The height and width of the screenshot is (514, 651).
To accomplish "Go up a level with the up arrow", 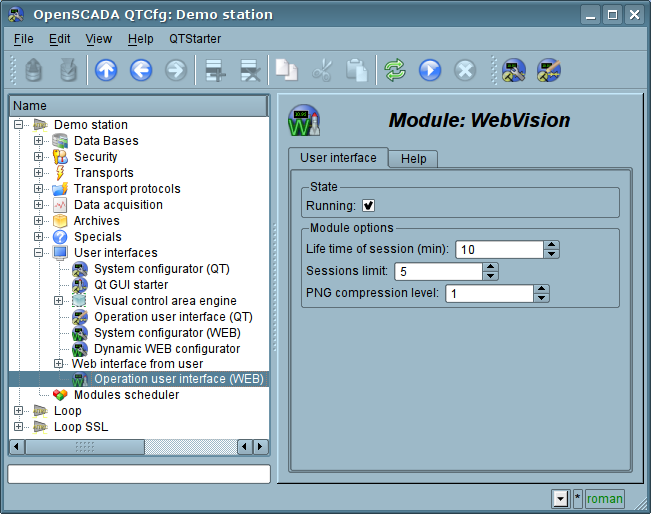I will click(x=106, y=70).
